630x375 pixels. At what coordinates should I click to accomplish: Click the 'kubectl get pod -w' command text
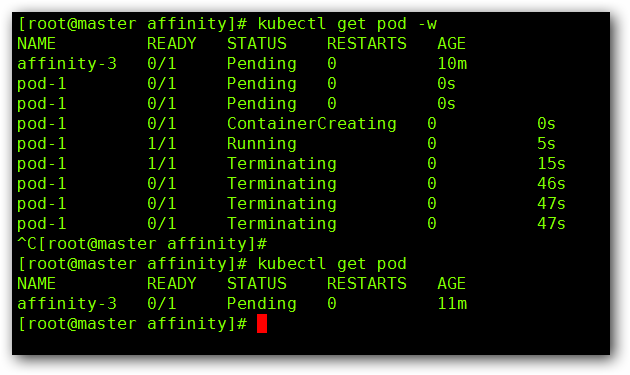tap(347, 24)
